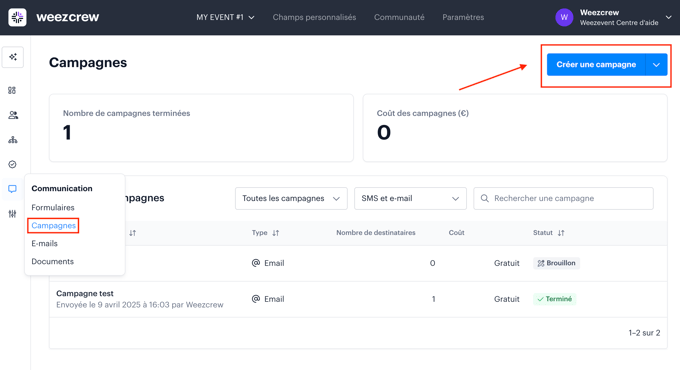
Task: Open the Communauté menu
Action: 399,17
